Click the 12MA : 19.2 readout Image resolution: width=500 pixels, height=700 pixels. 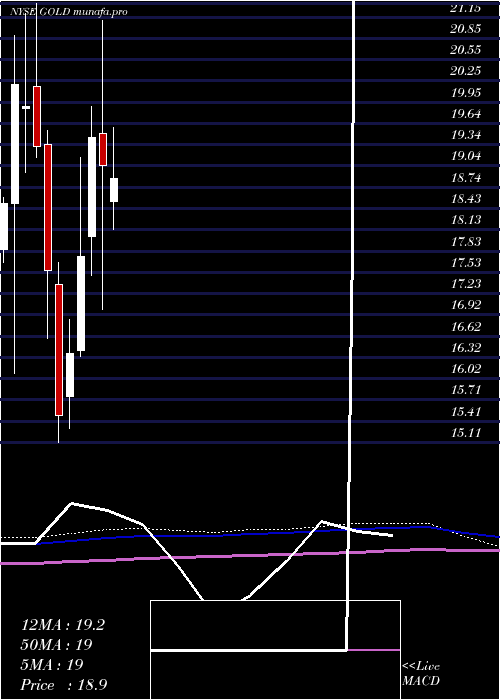[x=63, y=625]
